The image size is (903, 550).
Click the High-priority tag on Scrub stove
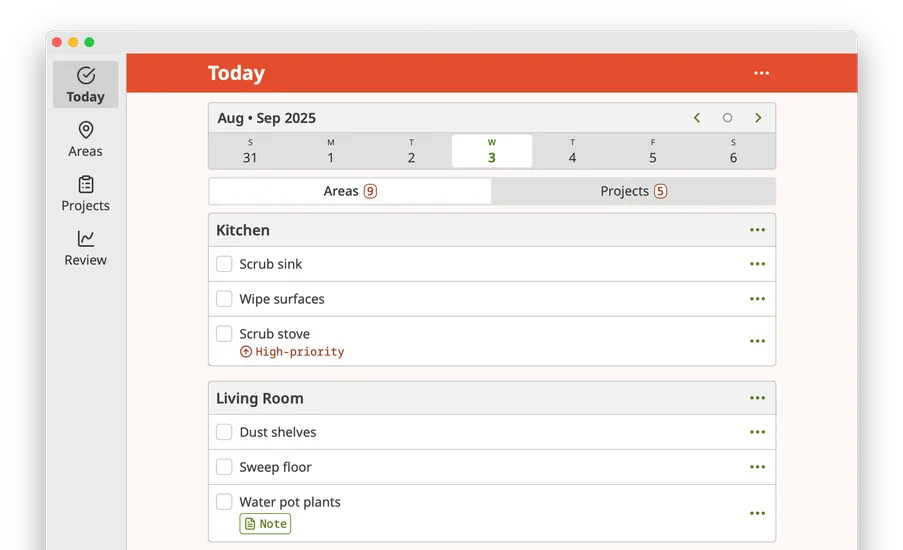[x=292, y=352]
